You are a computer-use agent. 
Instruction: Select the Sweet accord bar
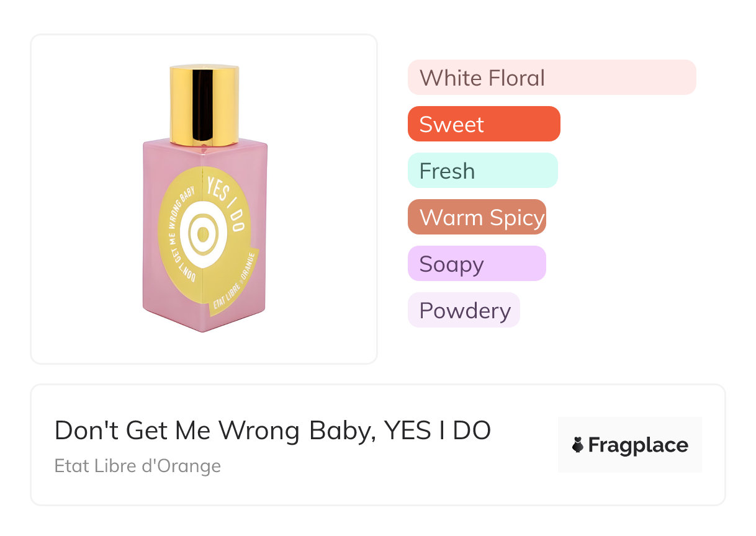(x=484, y=124)
